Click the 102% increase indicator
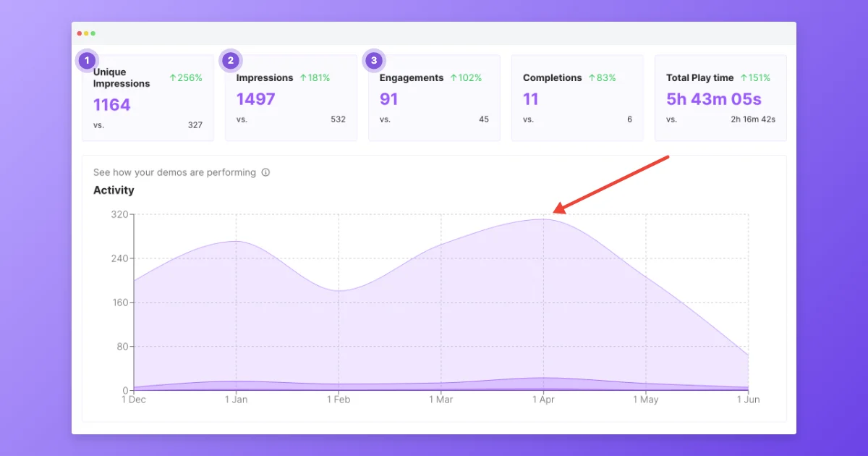 (x=466, y=77)
